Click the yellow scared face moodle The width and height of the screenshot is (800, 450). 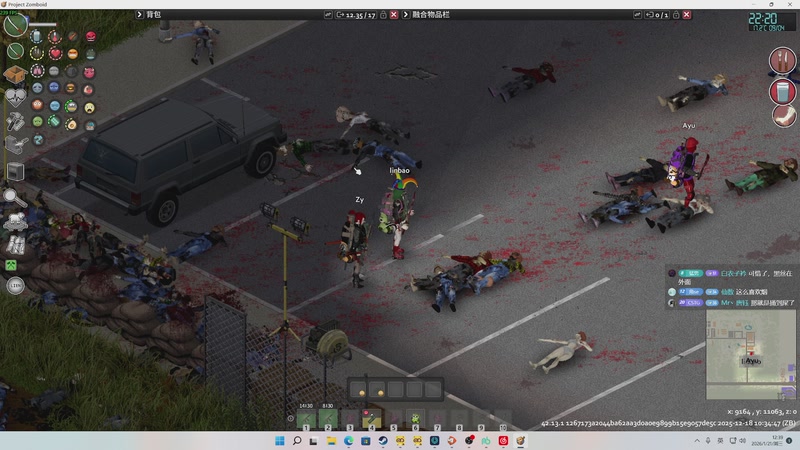[90, 108]
